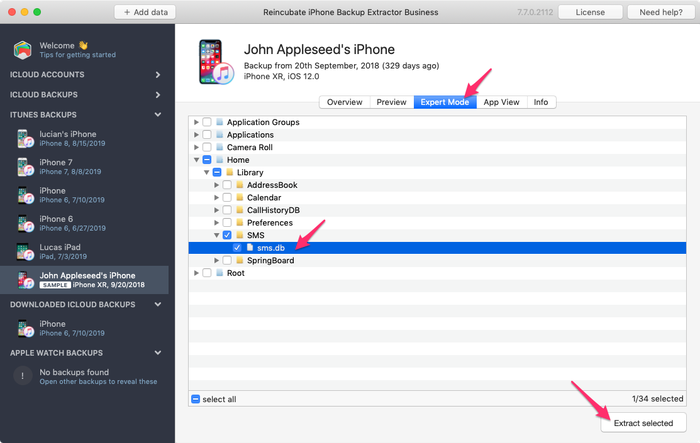Image resolution: width=700 pixels, height=443 pixels.
Task: Click the AddressBook folder icon
Action: pyautogui.click(x=240, y=185)
